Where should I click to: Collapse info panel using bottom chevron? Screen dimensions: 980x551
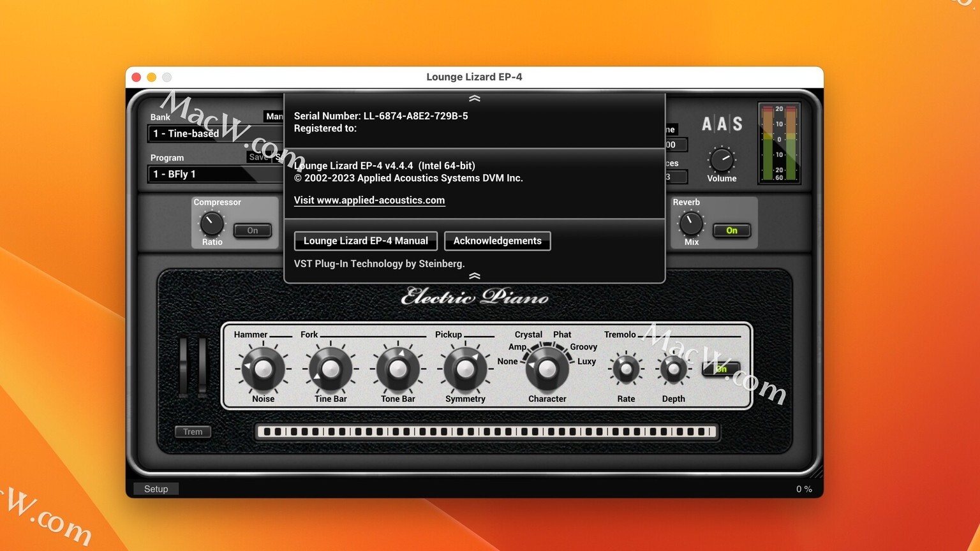point(474,276)
